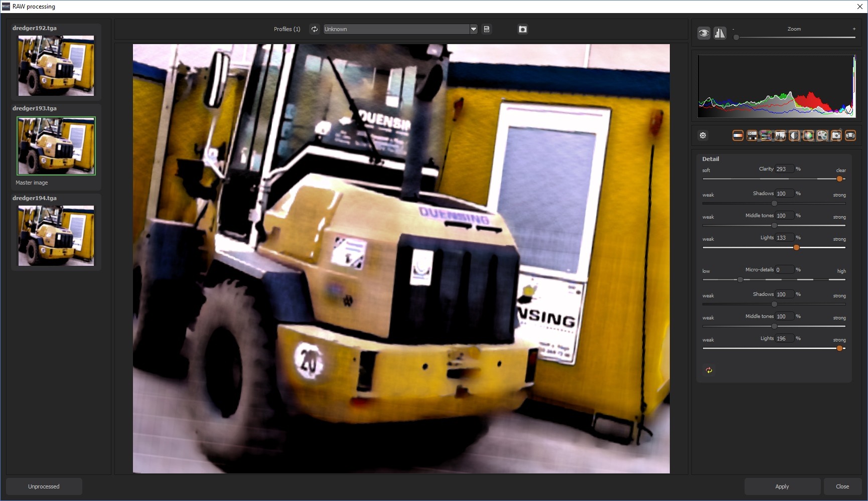Click the Master image label
The height and width of the screenshot is (501, 868).
[x=32, y=183]
